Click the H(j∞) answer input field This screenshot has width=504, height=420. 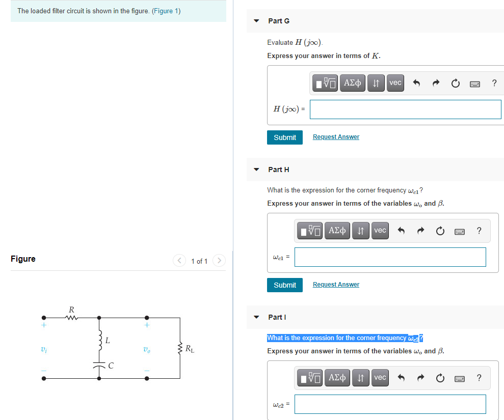(405, 109)
